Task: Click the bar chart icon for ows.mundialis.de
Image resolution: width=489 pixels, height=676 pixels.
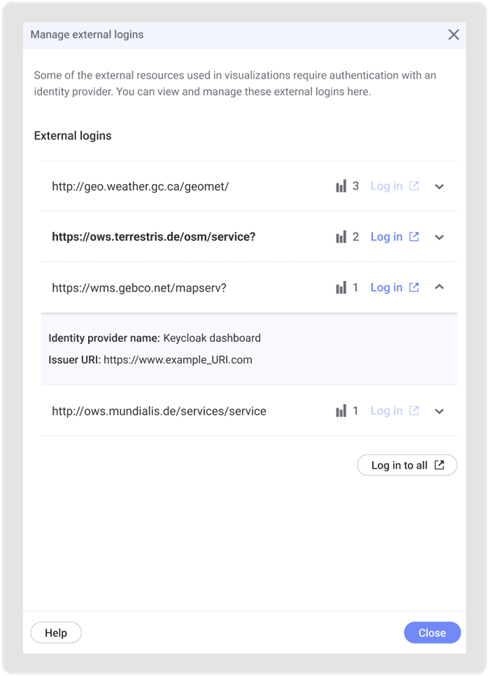Action: pyautogui.click(x=341, y=411)
